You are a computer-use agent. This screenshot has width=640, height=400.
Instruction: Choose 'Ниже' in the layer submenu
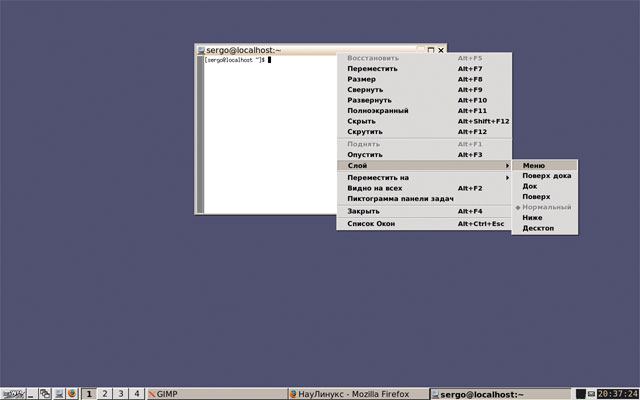click(532, 217)
